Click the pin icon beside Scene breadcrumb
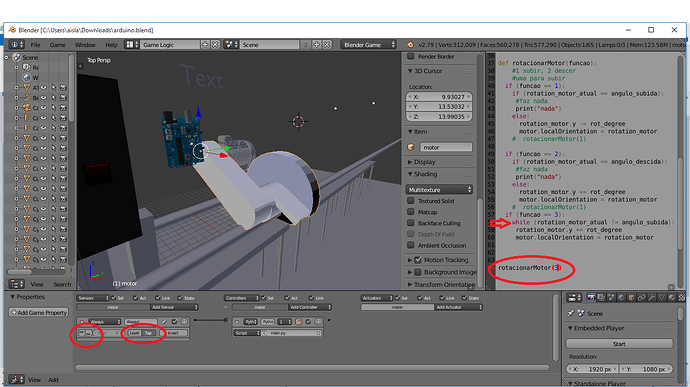The height and width of the screenshot is (387, 690). (x=571, y=313)
